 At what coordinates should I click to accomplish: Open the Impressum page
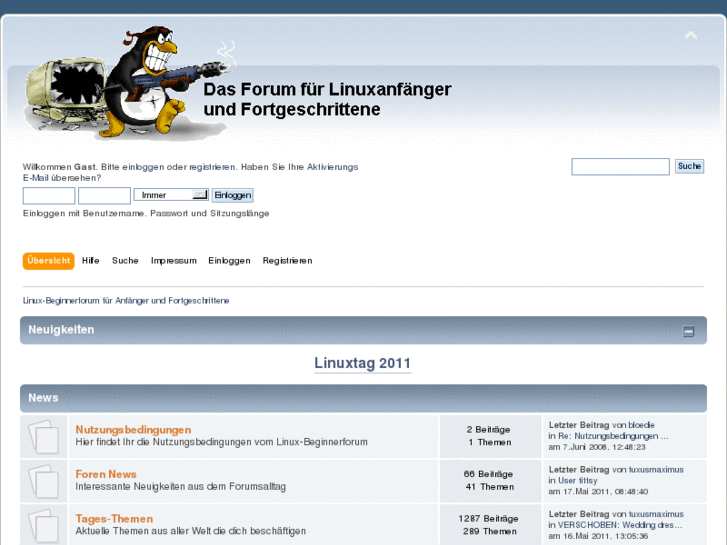point(173,261)
